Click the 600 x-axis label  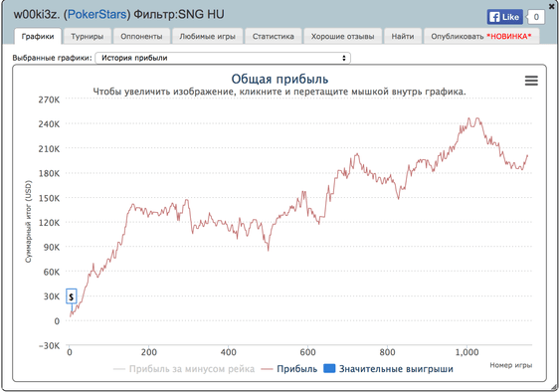pyautogui.click(x=307, y=352)
